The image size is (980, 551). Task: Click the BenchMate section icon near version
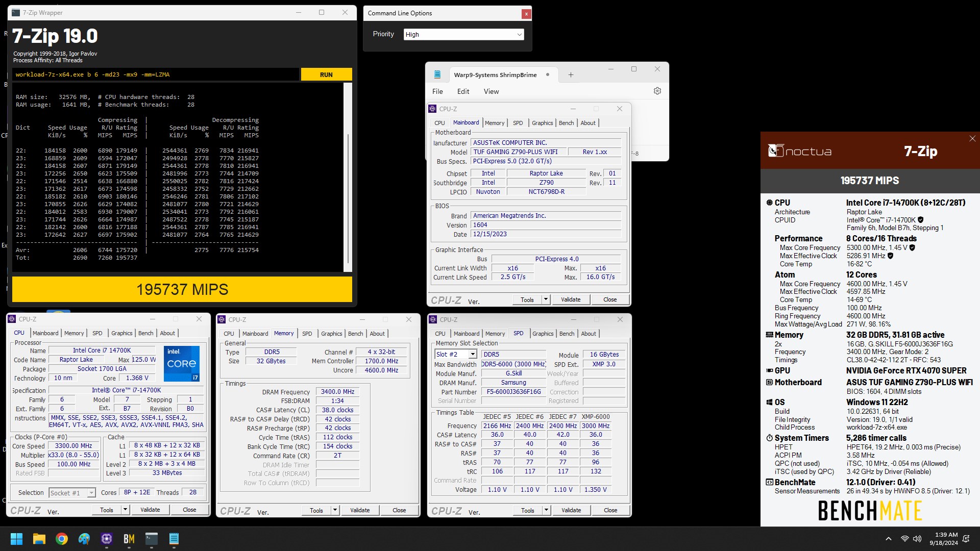769,482
